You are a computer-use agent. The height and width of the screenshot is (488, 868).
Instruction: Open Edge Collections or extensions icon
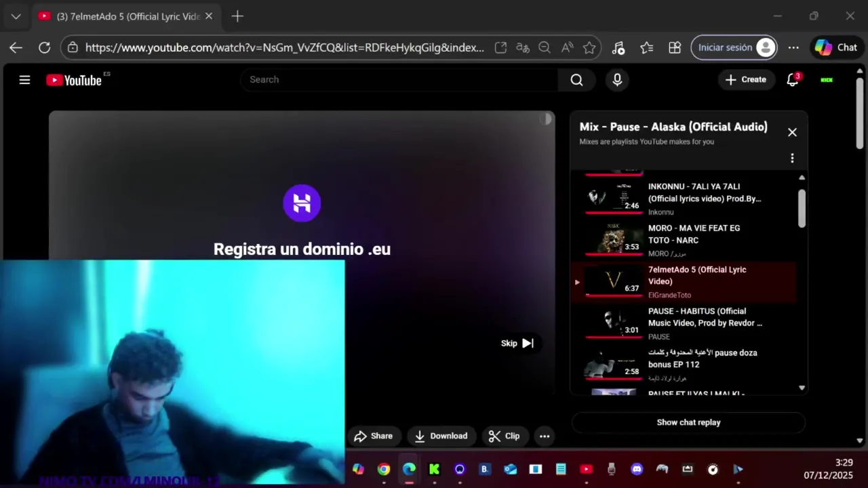tap(675, 47)
